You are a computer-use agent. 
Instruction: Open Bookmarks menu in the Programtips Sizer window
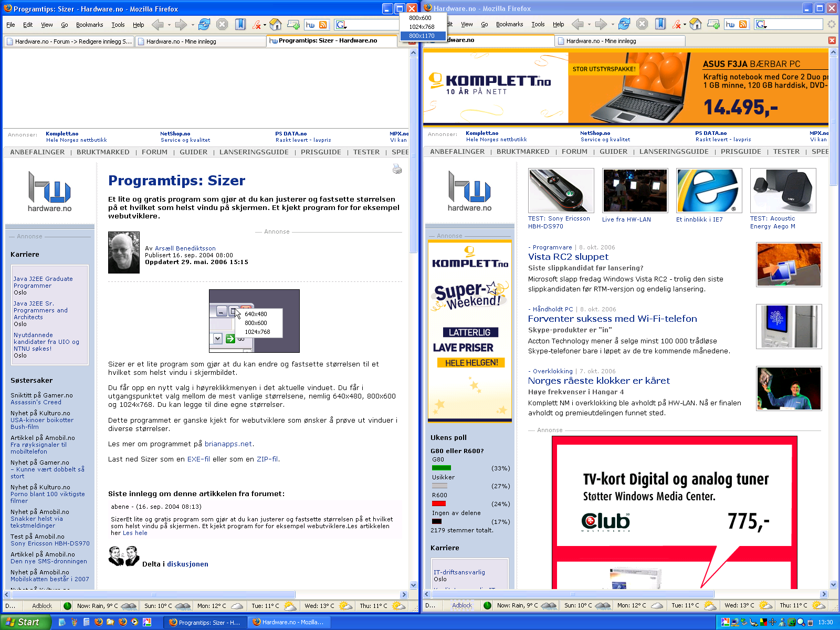[x=89, y=25]
